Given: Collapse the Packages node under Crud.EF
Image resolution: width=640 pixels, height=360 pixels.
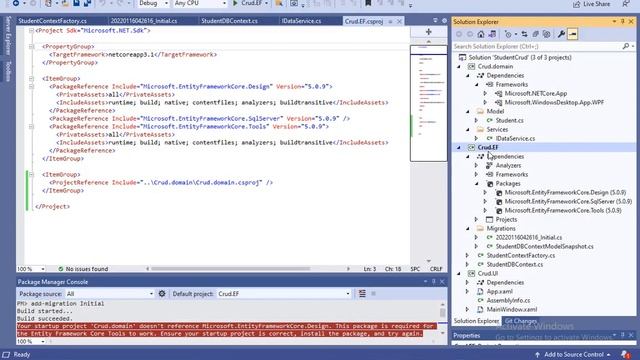Looking at the screenshot, I should (477, 184).
